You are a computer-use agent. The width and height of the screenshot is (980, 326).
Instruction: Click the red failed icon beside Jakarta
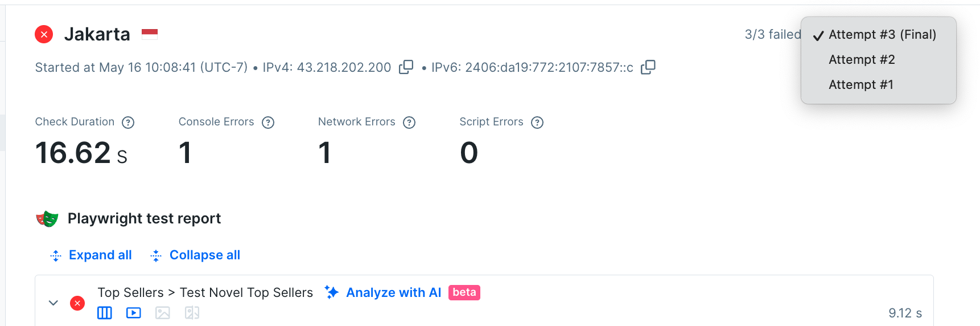point(44,34)
